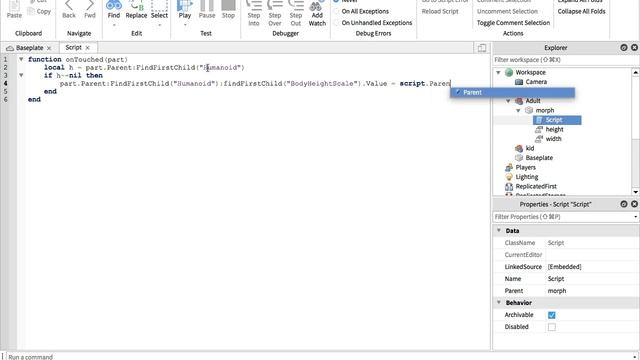Close the Explorer panel
Screen dimensions: 640x360
(x=634, y=48)
